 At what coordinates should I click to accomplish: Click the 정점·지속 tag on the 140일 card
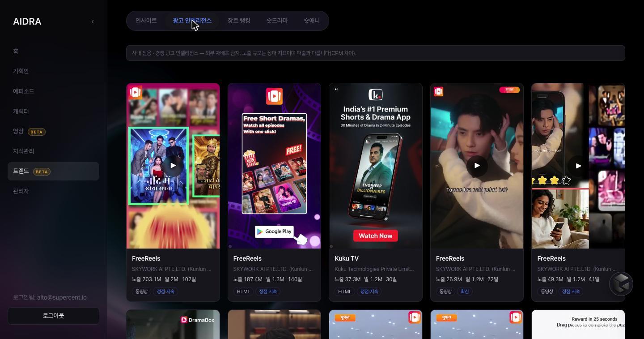tap(267, 292)
